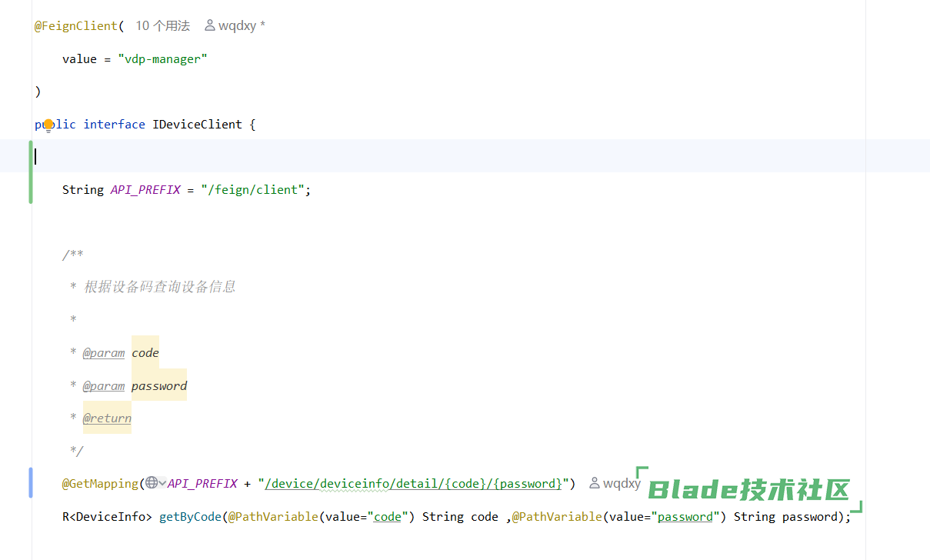Click the Blade技术社区 watermark logo
930x560 pixels.
pyautogui.click(x=749, y=490)
